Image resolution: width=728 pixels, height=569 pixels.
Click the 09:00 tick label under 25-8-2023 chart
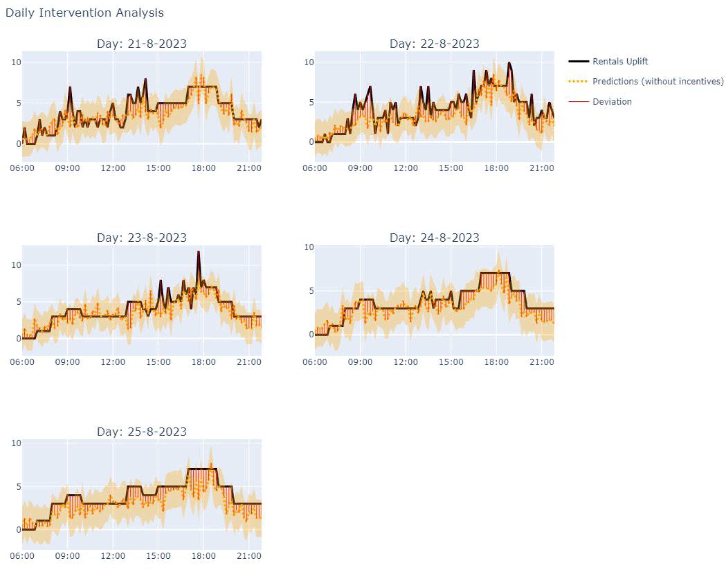(x=67, y=556)
